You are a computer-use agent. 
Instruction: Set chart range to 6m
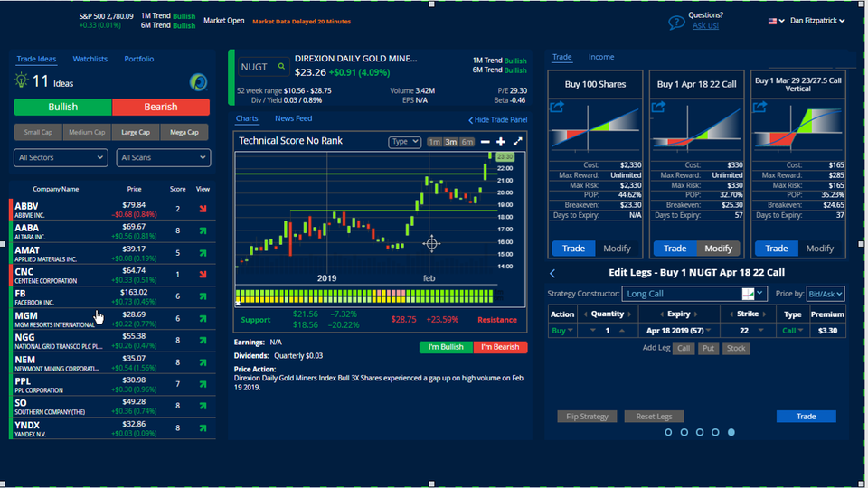coord(467,142)
